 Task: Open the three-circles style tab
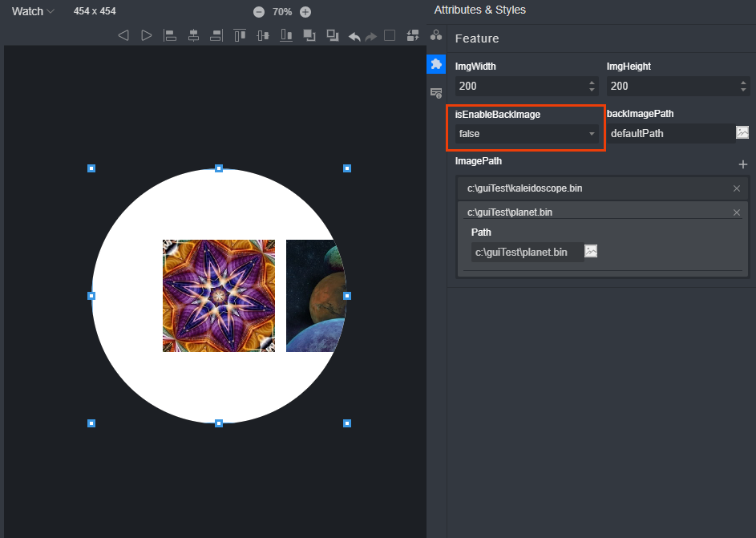436,35
